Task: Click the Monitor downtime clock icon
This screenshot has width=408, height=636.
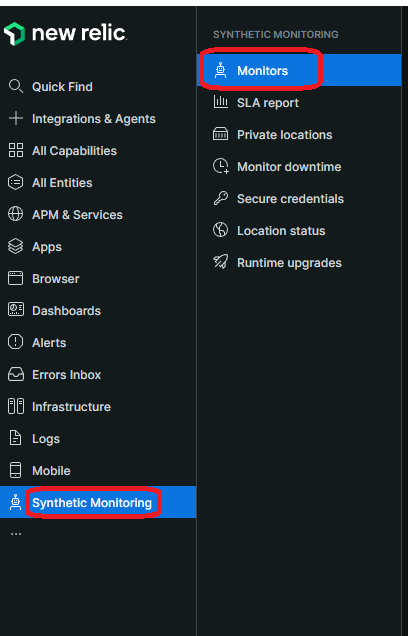Action: 221,166
